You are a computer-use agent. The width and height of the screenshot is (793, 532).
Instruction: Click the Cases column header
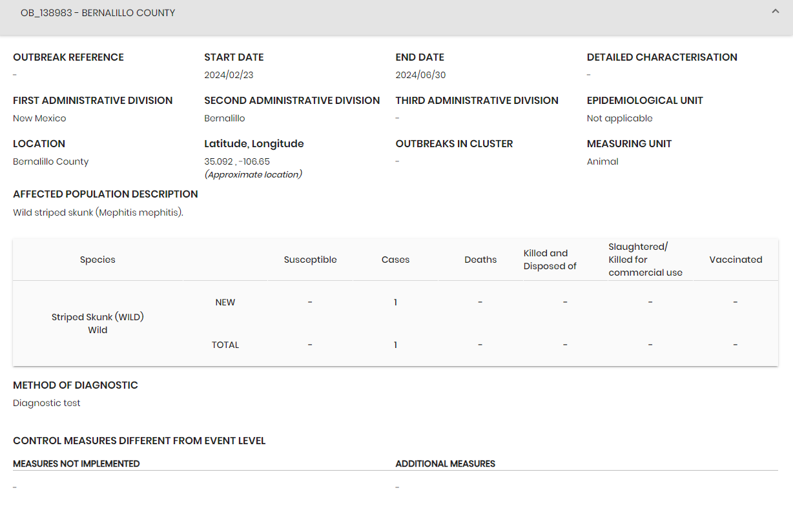tap(396, 260)
